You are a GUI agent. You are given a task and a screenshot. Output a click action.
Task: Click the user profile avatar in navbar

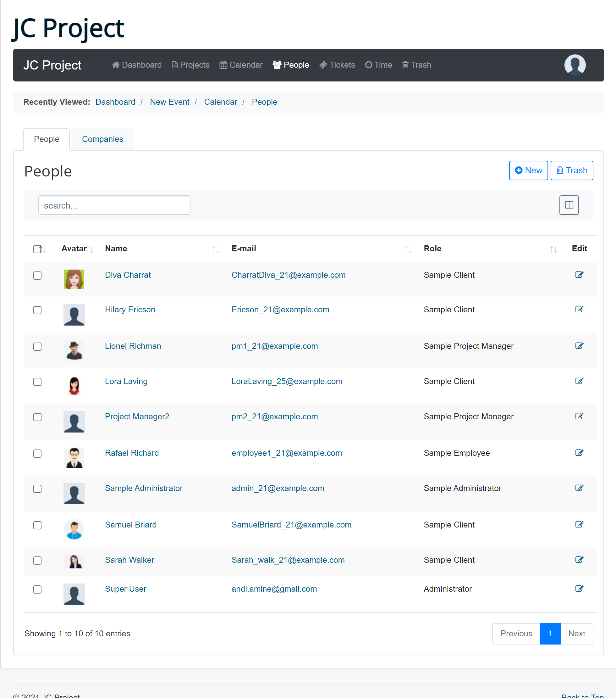coord(575,65)
